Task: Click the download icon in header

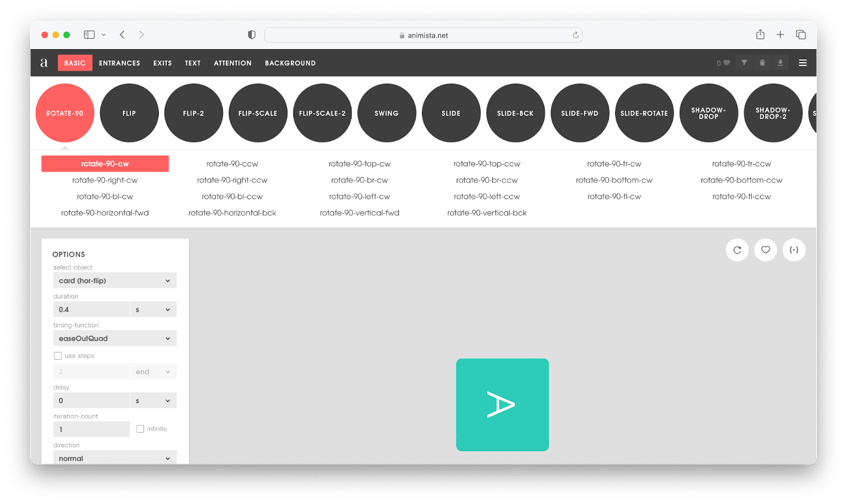Action: coord(780,63)
